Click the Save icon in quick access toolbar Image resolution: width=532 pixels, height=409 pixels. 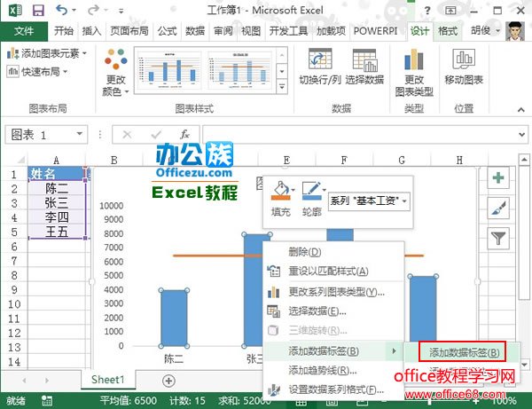point(38,10)
